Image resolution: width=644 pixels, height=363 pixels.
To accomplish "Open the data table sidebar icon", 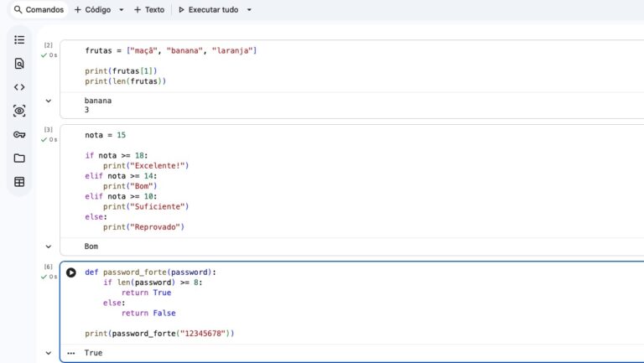I will coord(19,182).
